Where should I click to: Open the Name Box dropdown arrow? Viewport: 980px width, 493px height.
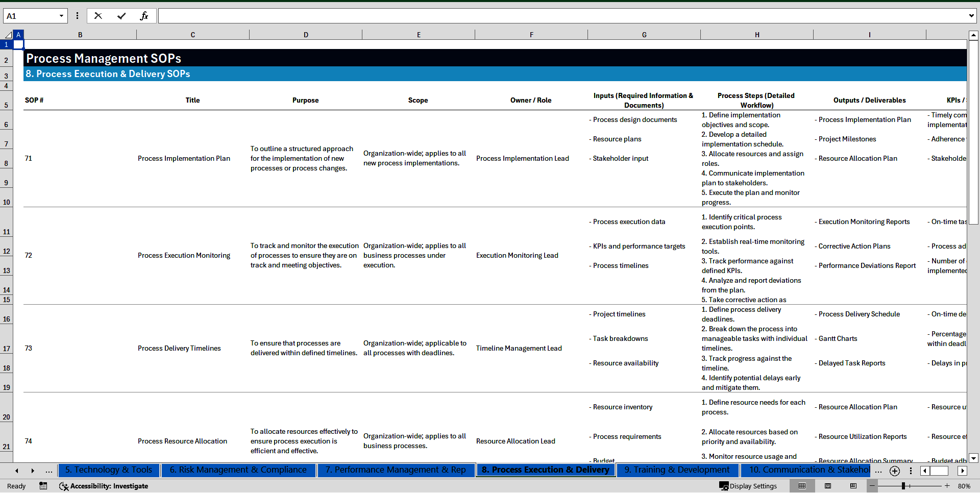[x=61, y=16]
